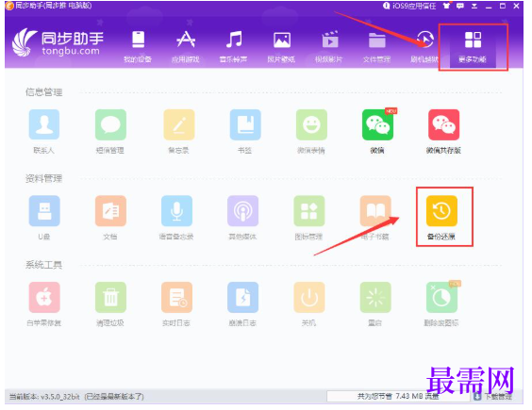
Task: Click the 资料管理 section heading
Action: coord(43,178)
